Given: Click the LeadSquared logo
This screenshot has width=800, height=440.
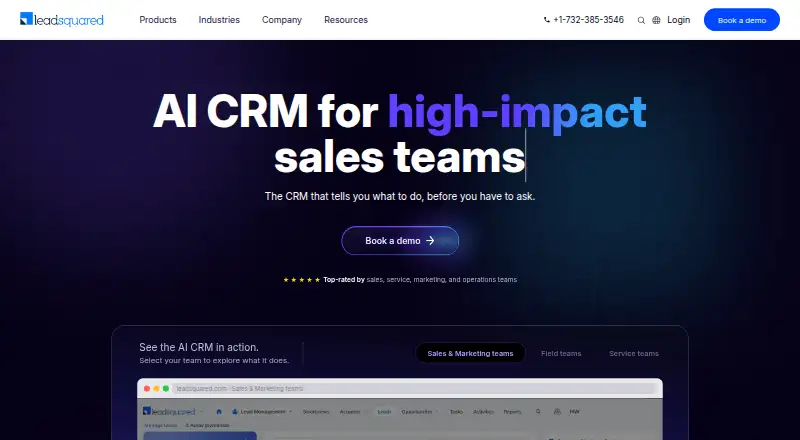Looking at the screenshot, I should coord(62,19).
